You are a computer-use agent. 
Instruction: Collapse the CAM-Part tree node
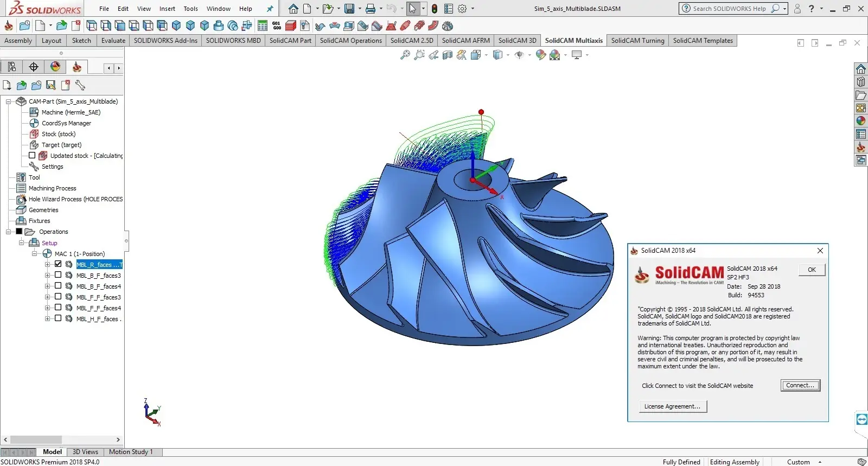click(8, 101)
